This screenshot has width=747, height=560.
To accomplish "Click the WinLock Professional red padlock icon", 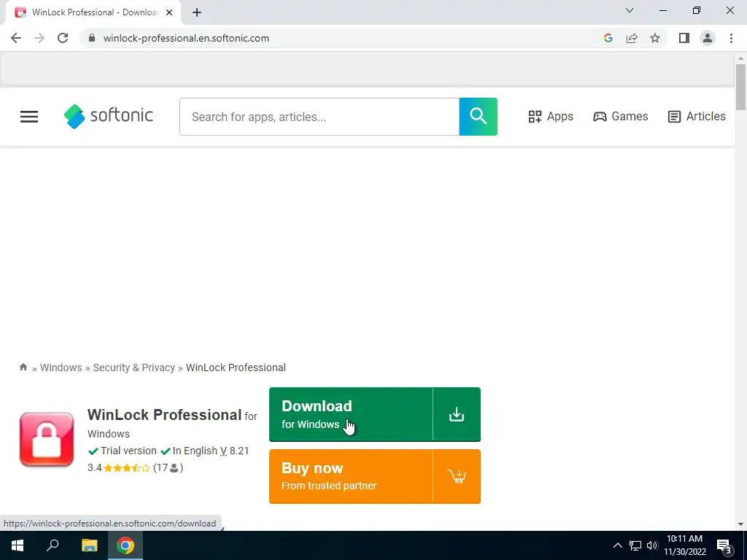I will (47, 439).
